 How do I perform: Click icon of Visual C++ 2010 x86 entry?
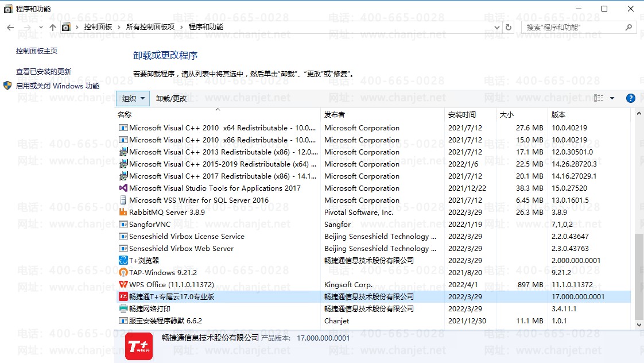click(123, 140)
